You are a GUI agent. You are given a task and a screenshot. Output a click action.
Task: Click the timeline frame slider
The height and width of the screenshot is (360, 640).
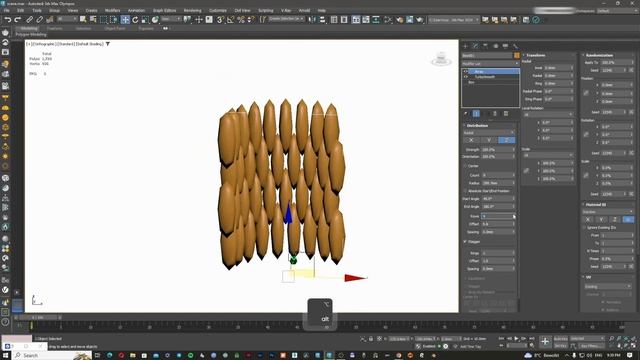37,317
